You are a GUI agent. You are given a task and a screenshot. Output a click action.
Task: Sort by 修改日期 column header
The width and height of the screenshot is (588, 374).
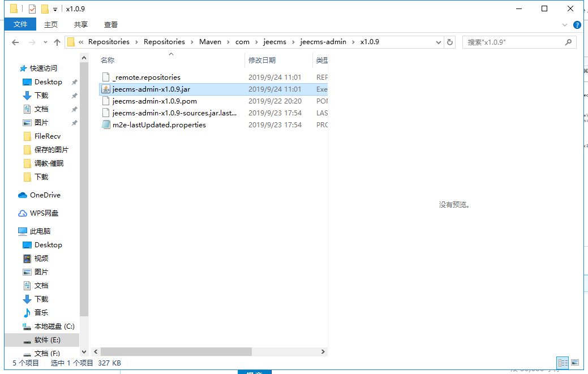[262, 61]
